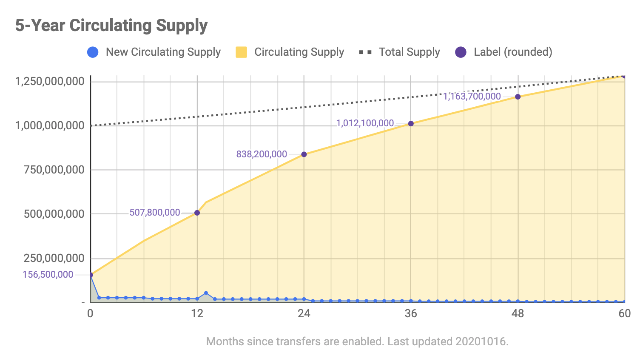
Task: Click the 1,163,700,000 data point marker
Action: tap(518, 97)
